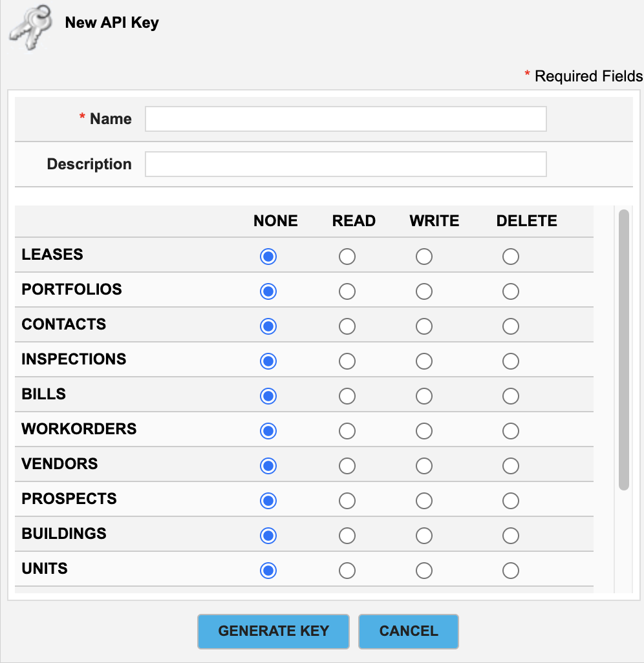Click the keys icon beside New API Key
This screenshot has height=663, width=644.
click(29, 28)
